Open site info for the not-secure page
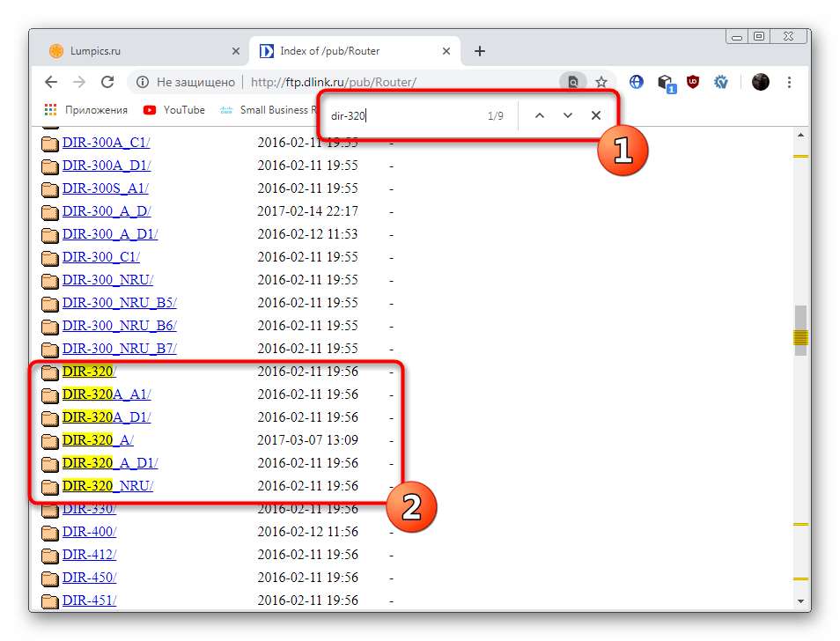 click(x=143, y=82)
